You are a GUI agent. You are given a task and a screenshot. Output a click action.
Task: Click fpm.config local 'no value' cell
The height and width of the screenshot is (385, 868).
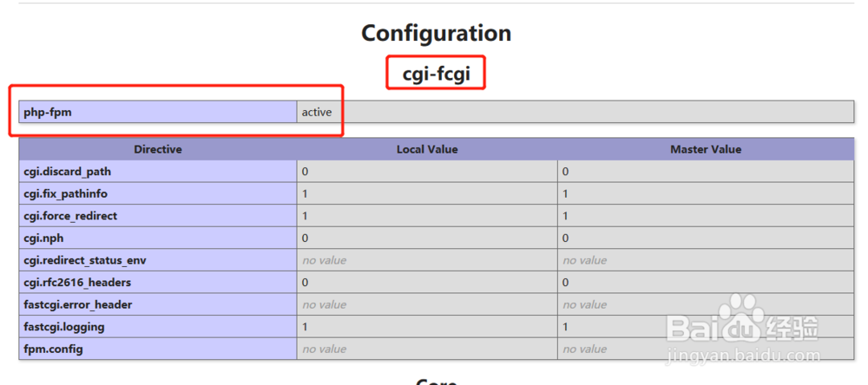[x=427, y=349]
